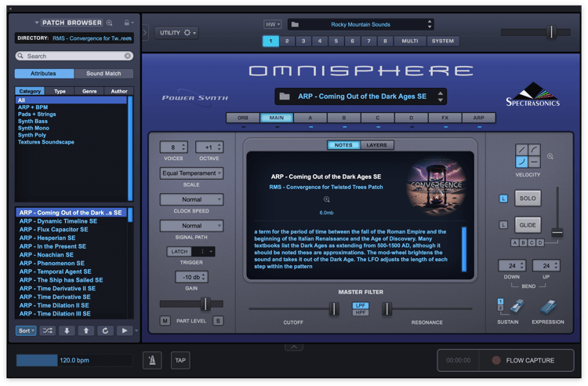Image resolution: width=588 pixels, height=386 pixels.
Task: Audition patch with the play button
Action: pos(125,330)
